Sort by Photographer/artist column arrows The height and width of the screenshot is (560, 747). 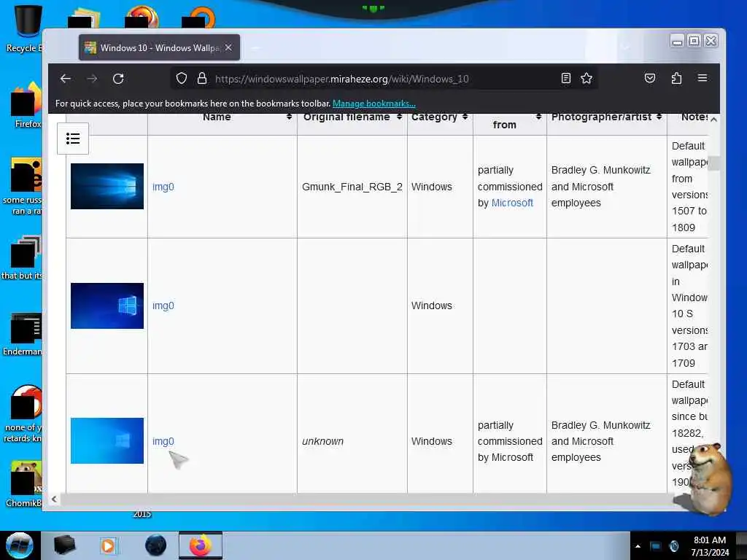click(659, 117)
